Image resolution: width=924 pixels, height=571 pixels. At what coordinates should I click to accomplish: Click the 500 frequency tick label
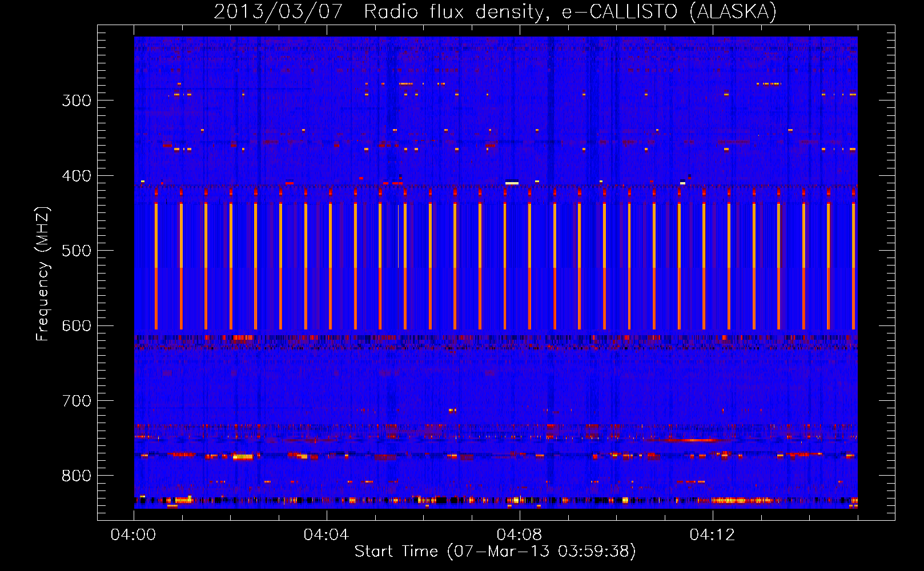pos(77,251)
